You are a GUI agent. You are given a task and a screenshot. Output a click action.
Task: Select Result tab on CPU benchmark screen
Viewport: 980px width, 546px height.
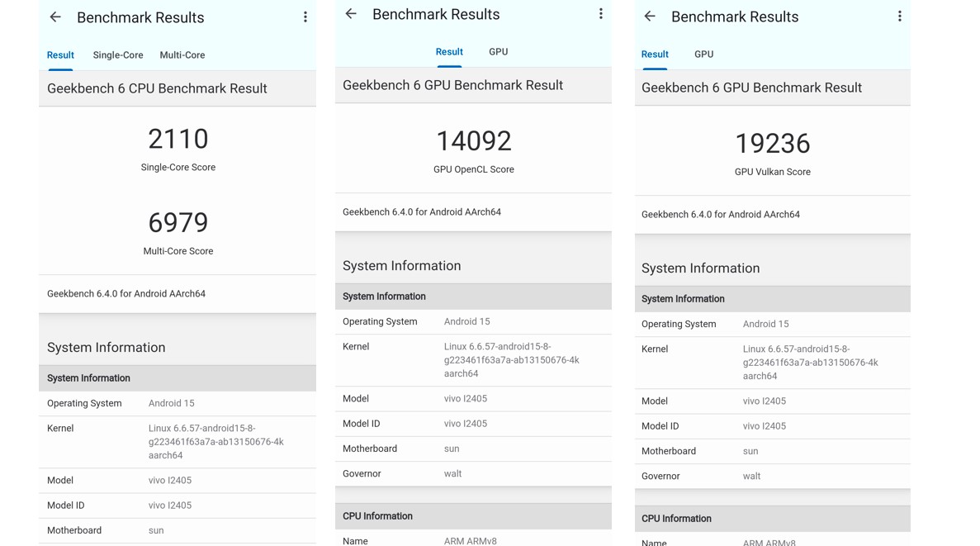coord(60,55)
